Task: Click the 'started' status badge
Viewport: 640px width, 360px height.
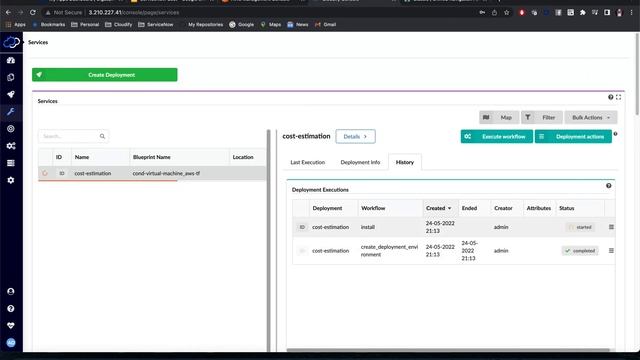Action: [580, 227]
